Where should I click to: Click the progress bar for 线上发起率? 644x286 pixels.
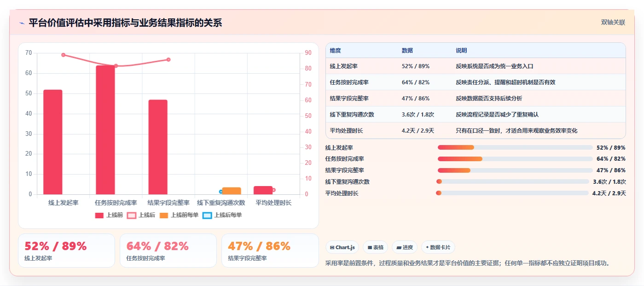coord(515,147)
